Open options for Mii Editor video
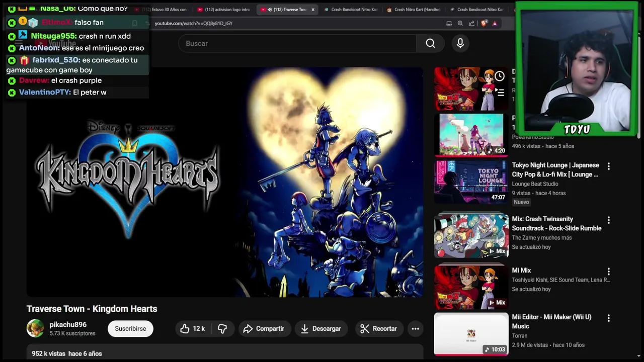The image size is (644, 362). point(608,318)
